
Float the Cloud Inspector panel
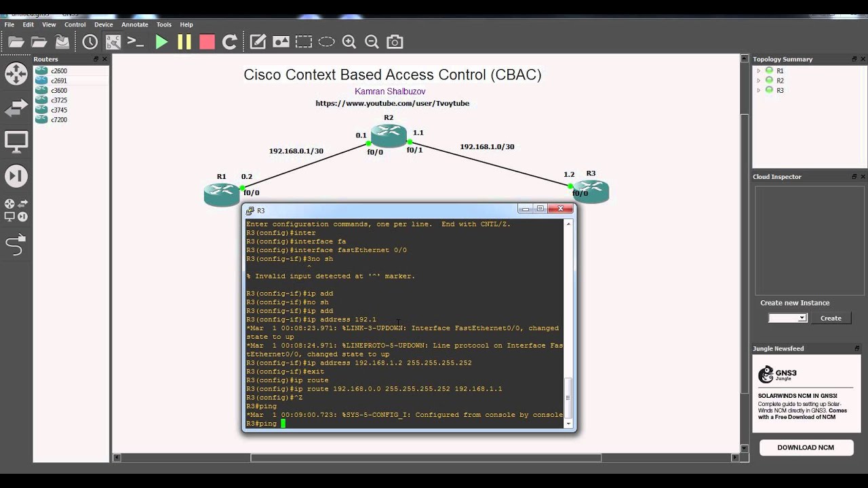point(854,176)
